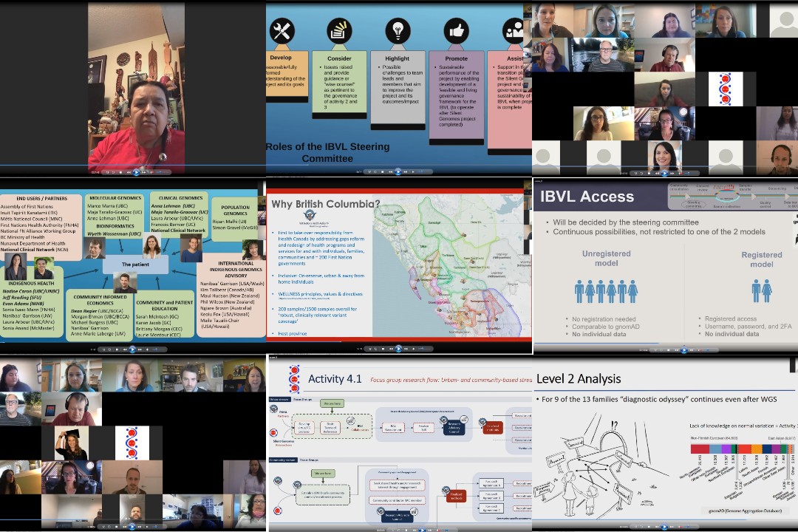Play the video of the woman in red
This screenshot has height=532, width=798.
point(136,172)
